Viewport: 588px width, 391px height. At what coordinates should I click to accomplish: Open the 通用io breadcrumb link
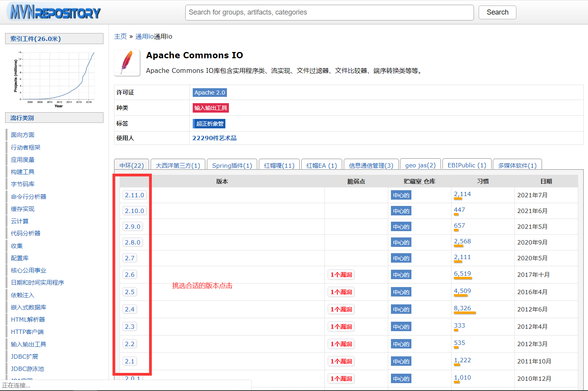144,36
